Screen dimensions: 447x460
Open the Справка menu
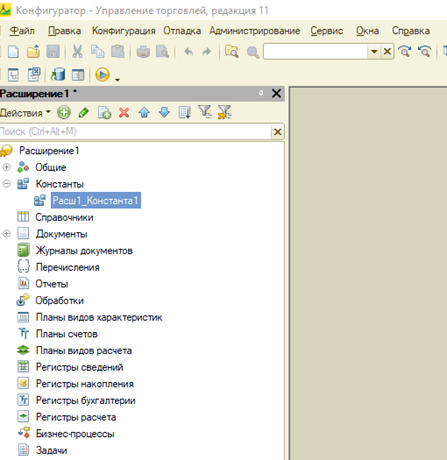coord(411,31)
